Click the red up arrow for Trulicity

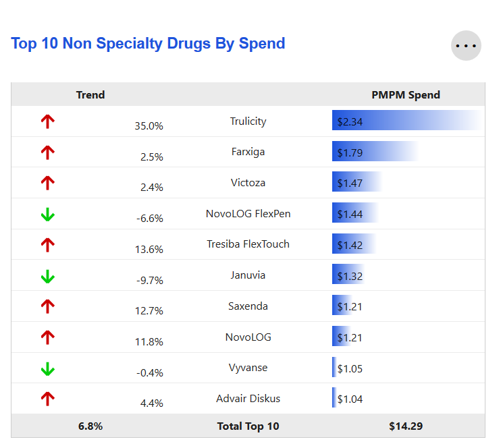pyautogui.click(x=47, y=122)
